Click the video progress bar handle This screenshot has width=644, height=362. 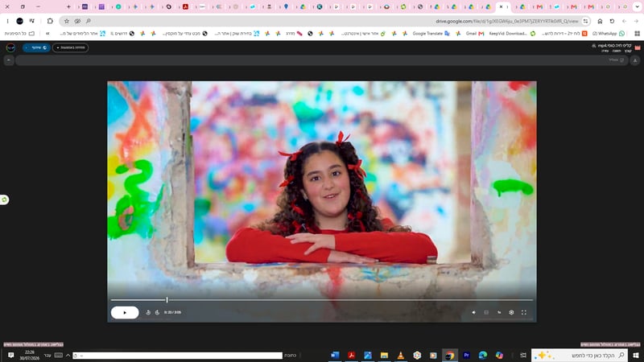tap(167, 300)
